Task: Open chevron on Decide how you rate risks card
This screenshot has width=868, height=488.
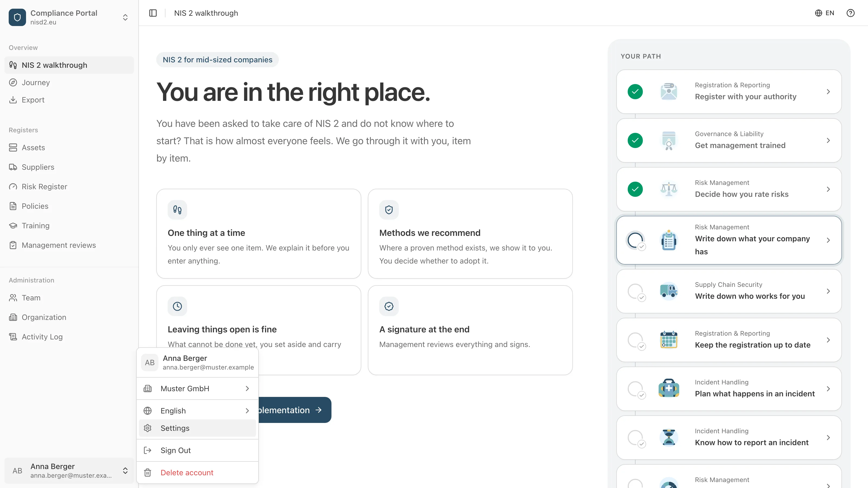Action: (828, 189)
